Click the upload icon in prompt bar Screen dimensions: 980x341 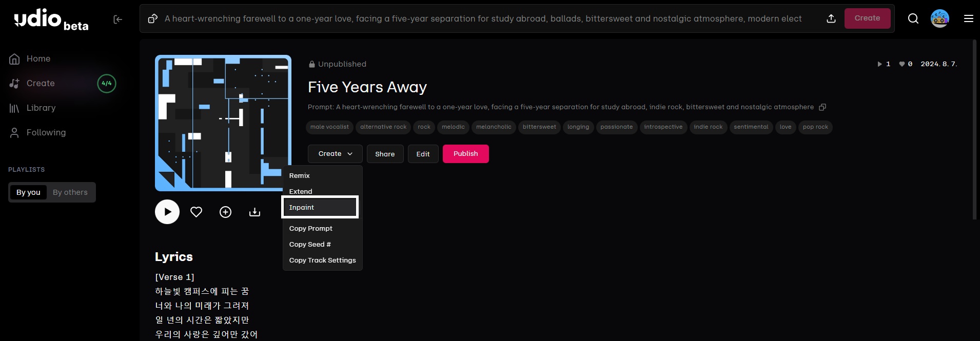coord(831,18)
